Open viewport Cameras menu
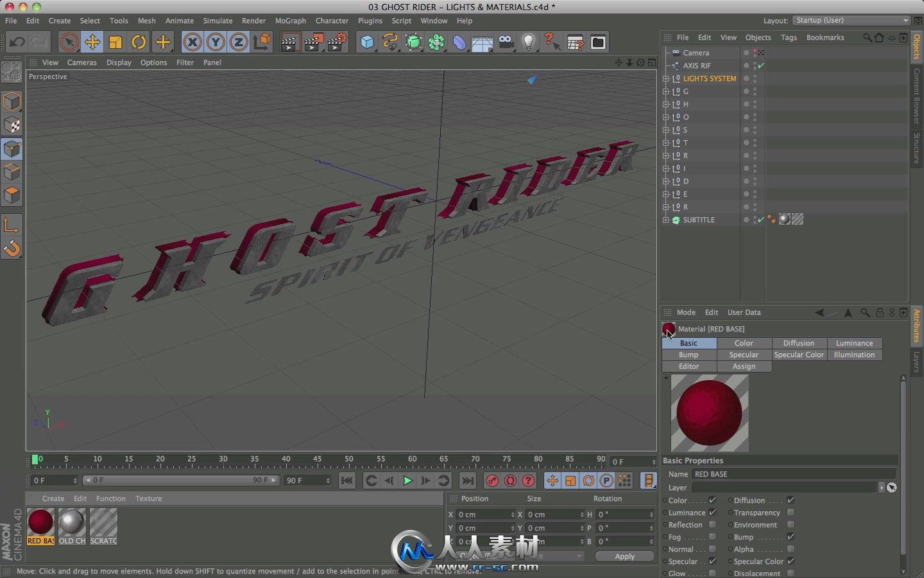The height and width of the screenshot is (578, 924). [81, 62]
